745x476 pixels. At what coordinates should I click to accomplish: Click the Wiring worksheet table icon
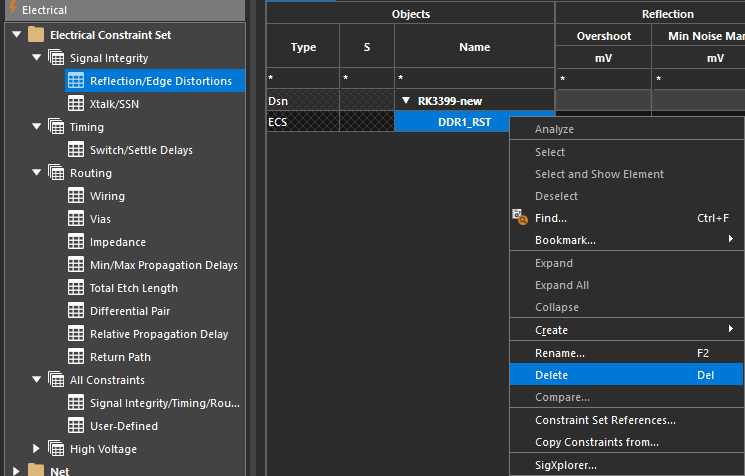(x=76, y=196)
